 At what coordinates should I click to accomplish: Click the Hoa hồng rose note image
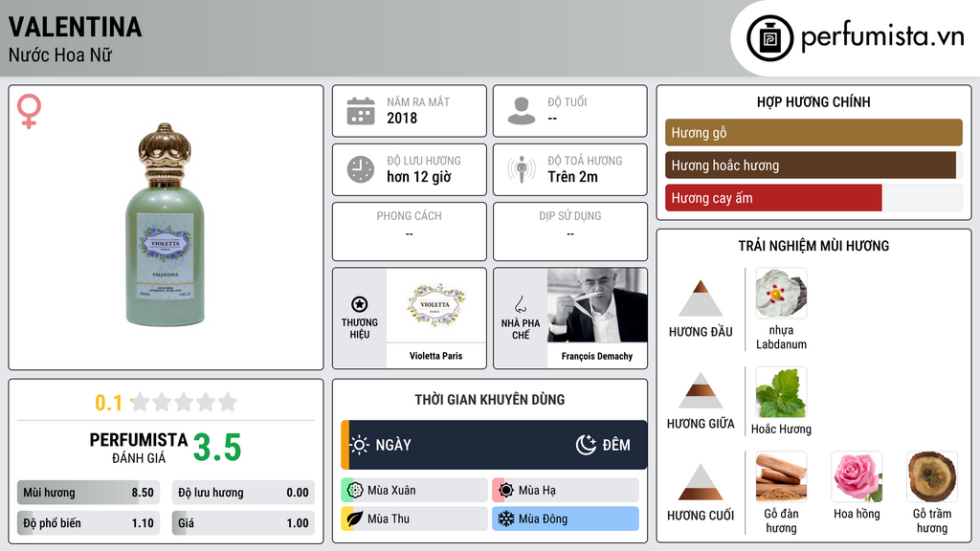tap(857, 476)
